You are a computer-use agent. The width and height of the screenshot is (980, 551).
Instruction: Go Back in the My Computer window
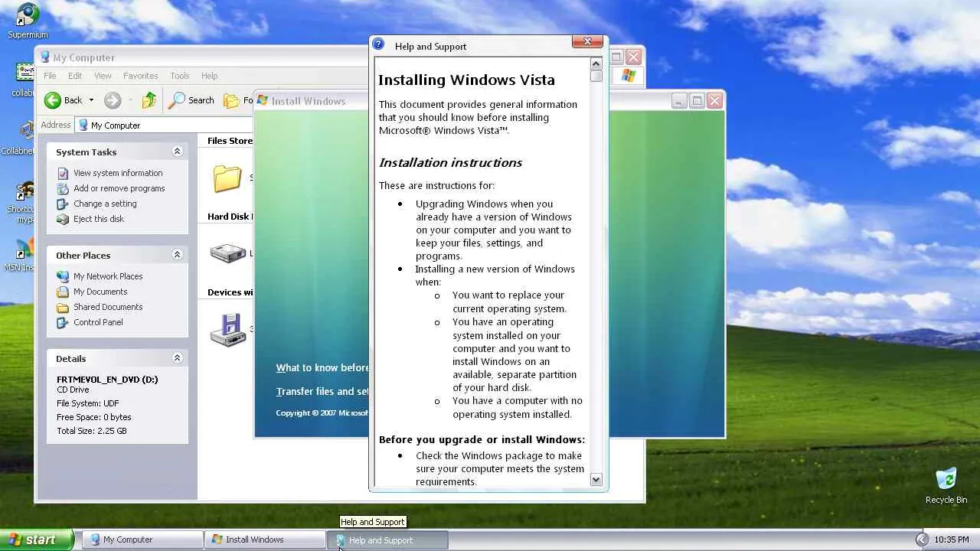click(x=63, y=100)
